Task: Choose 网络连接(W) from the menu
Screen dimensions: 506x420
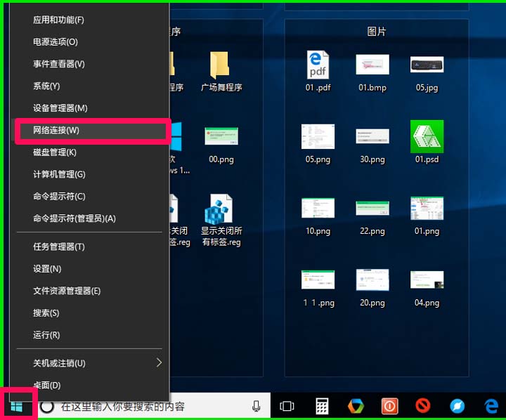Action: [56, 131]
